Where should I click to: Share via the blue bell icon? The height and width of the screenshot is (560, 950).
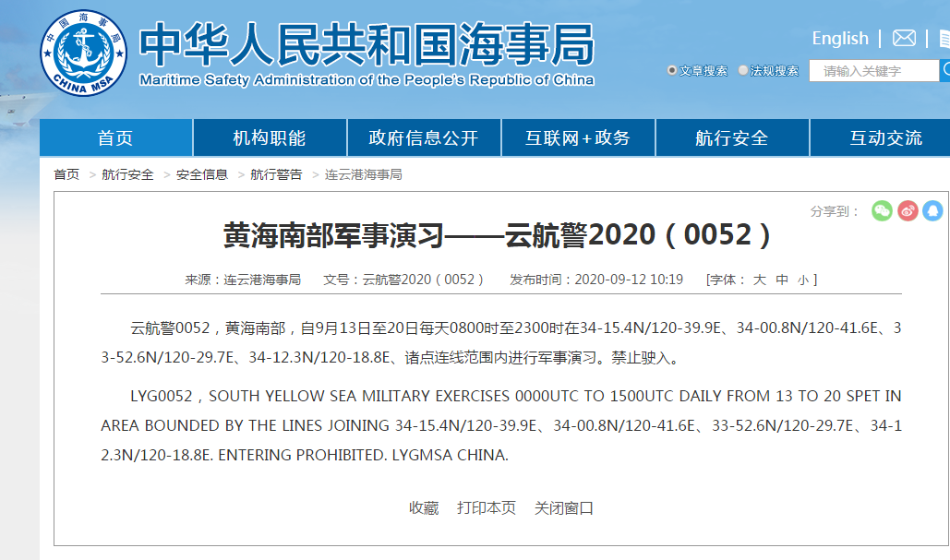tap(933, 210)
